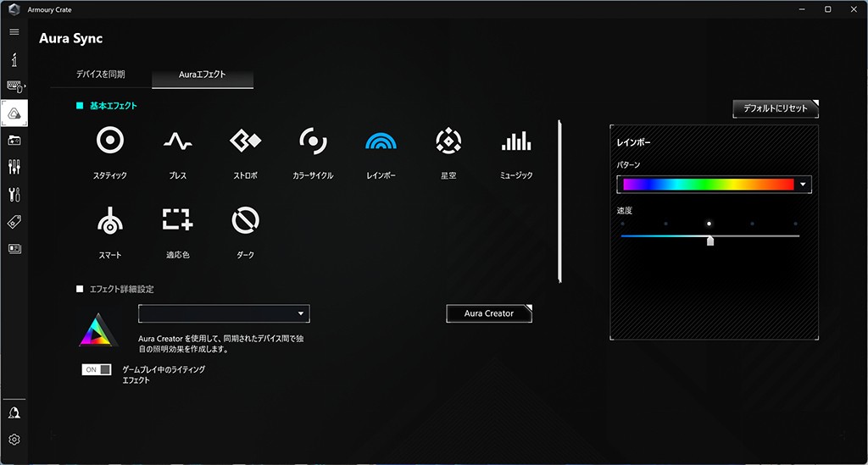The width and height of the screenshot is (868, 465).
Task: Click the デフォルトにリセット button
Action: [775, 108]
